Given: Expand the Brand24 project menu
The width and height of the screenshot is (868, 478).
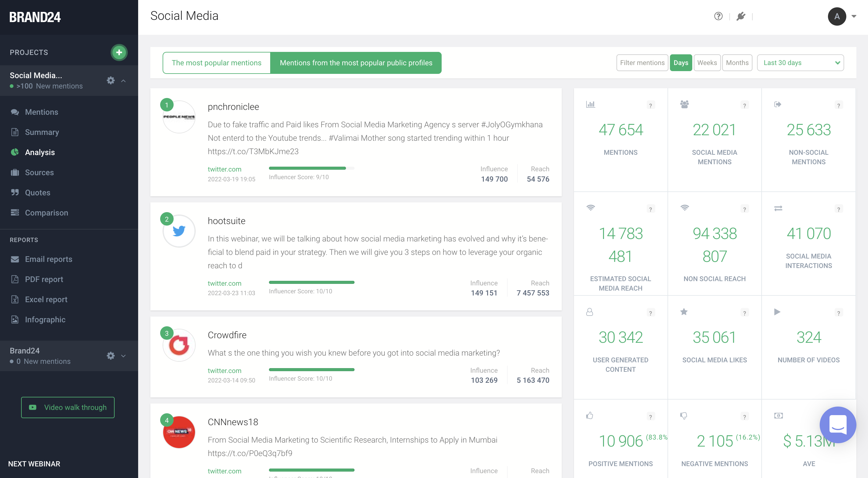Looking at the screenshot, I should coord(123,356).
